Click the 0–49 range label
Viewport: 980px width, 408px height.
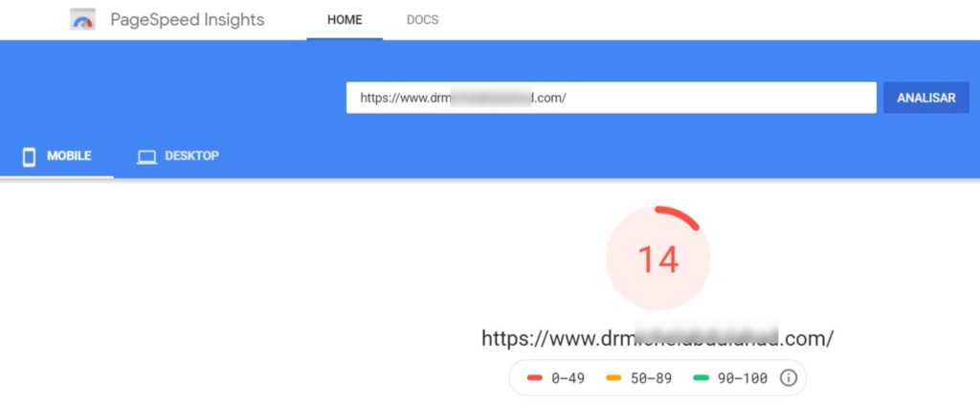pyautogui.click(x=568, y=378)
